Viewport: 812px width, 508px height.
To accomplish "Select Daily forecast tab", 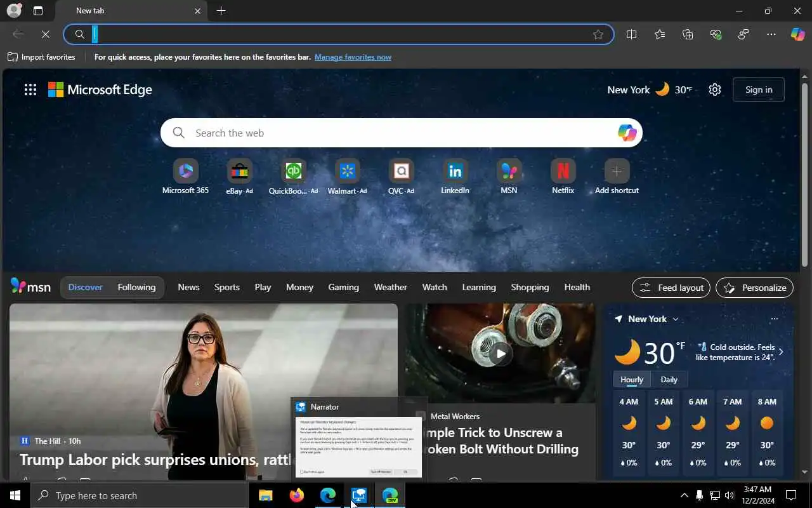I will (x=669, y=380).
